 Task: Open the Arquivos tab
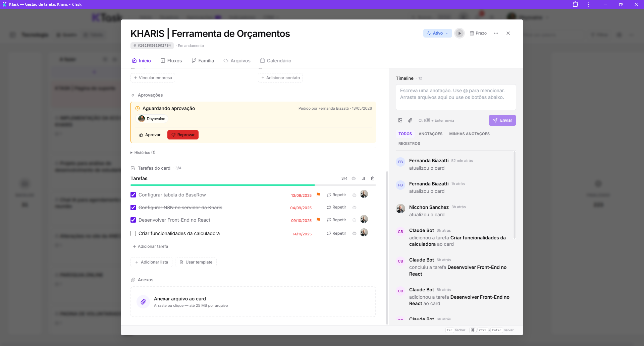237,61
